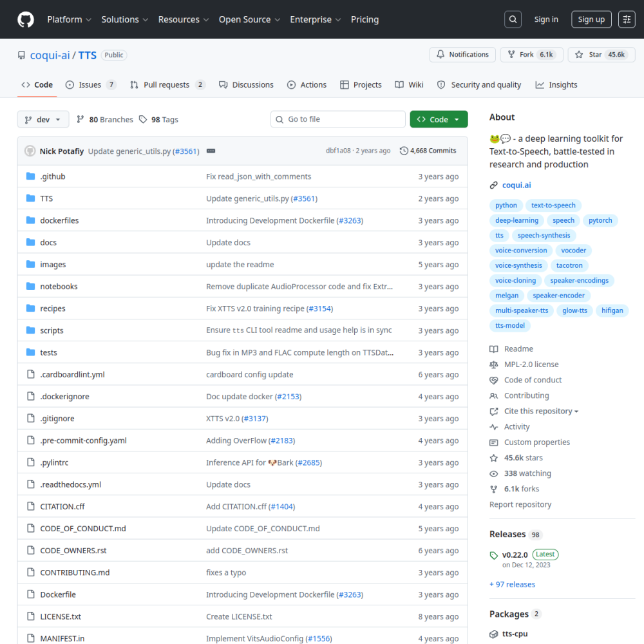Open coqui-ai owner link
Screen dimensions: 644x644
[50, 55]
